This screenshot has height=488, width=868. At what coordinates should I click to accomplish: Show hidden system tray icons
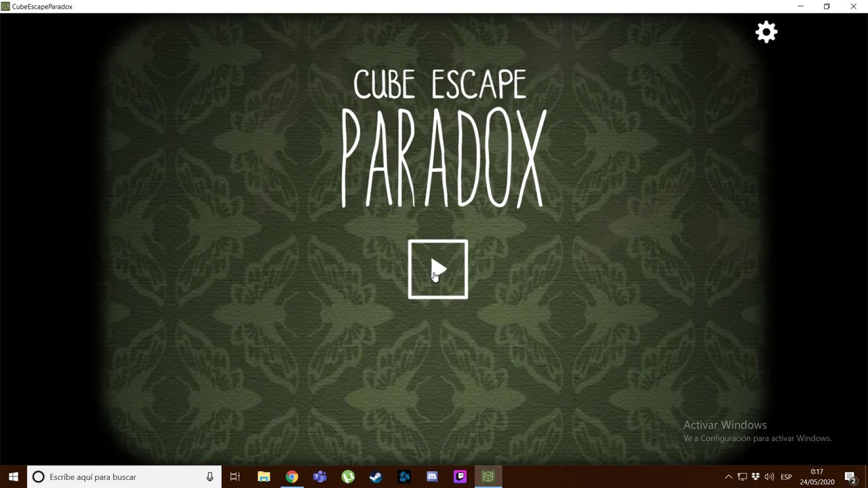tap(728, 477)
